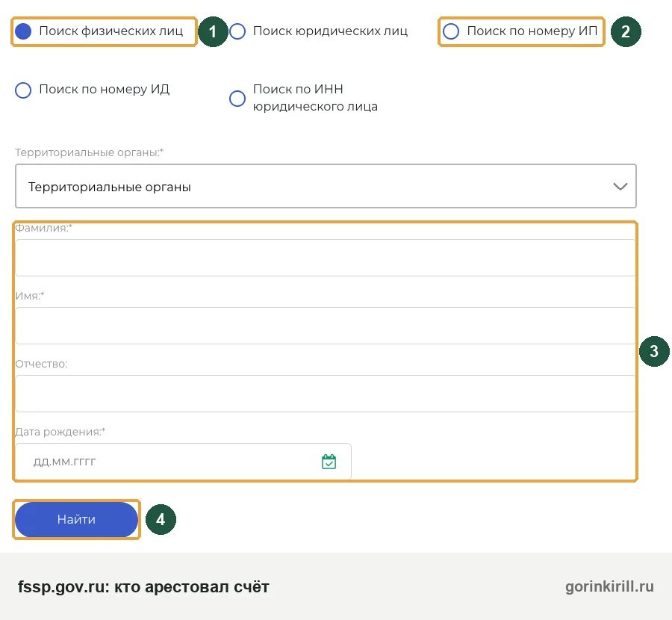Click the 'Найти' search button
The height and width of the screenshot is (620, 672).
(76, 519)
